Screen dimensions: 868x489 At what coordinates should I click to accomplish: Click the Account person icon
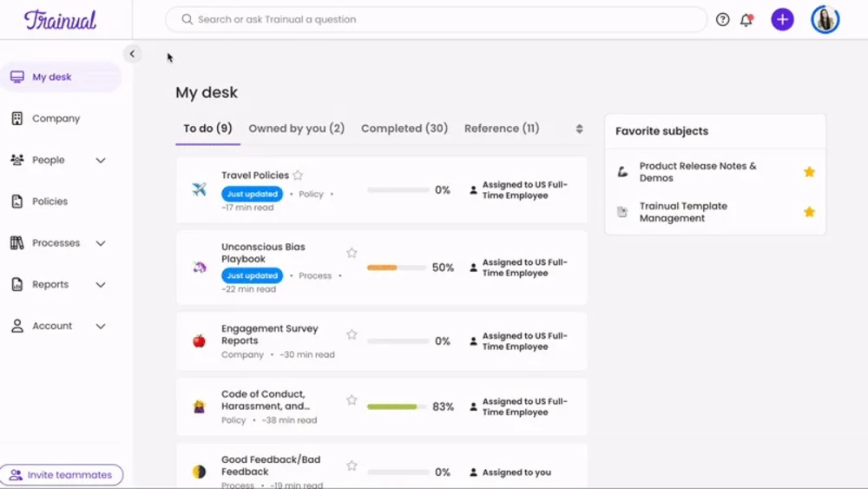click(17, 326)
